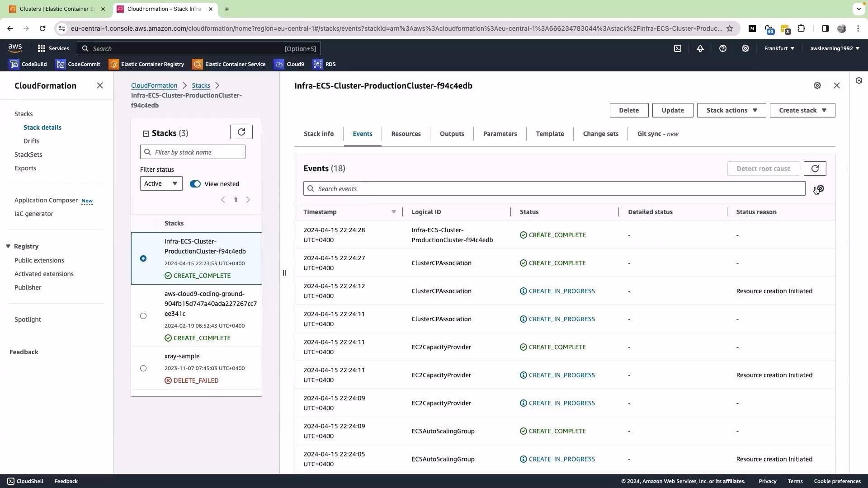Viewport: 868px width, 488px height.
Task: Reload the browser page
Action: click(x=42, y=28)
